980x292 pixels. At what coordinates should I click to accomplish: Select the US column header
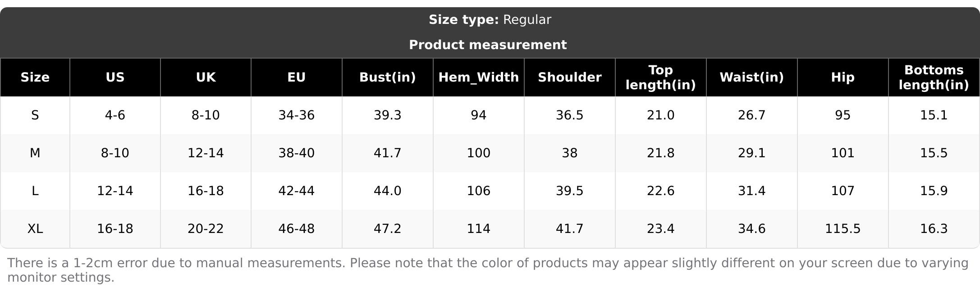(x=115, y=78)
